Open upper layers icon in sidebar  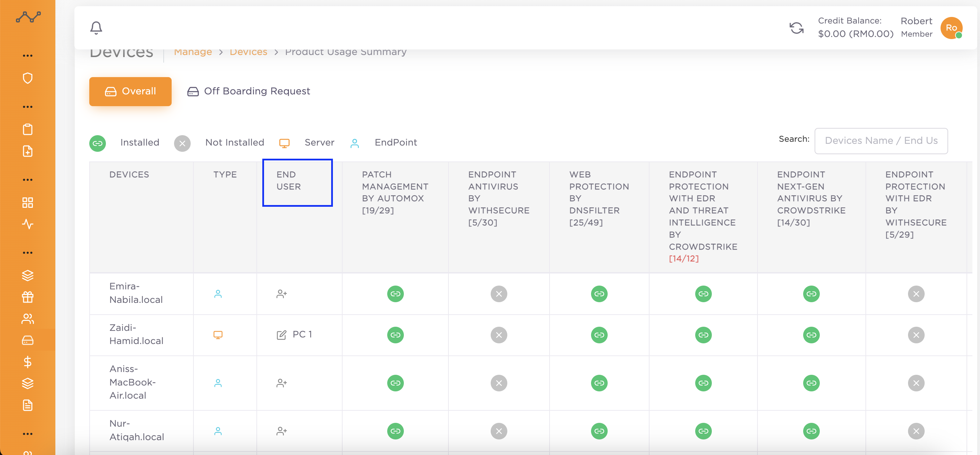[x=27, y=276]
